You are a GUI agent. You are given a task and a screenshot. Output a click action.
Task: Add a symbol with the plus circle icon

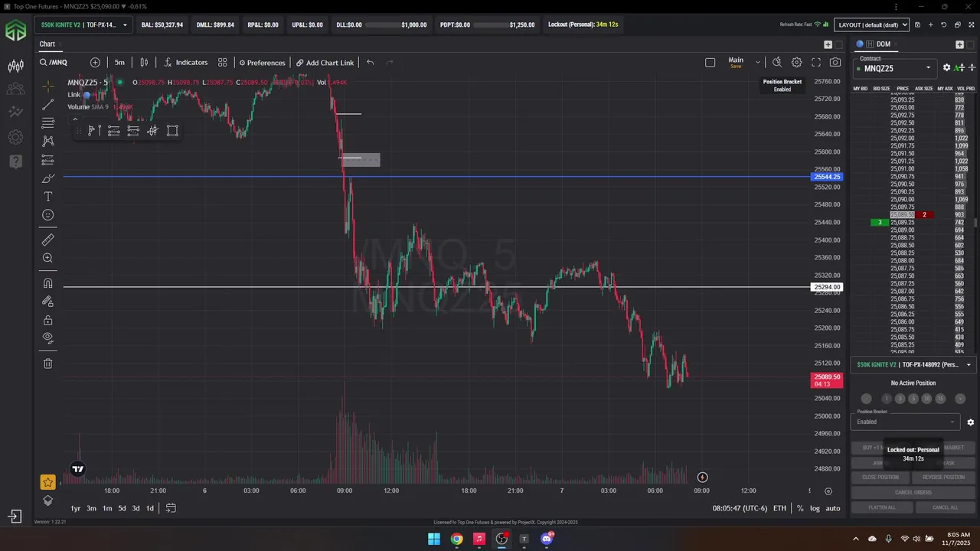[95, 63]
